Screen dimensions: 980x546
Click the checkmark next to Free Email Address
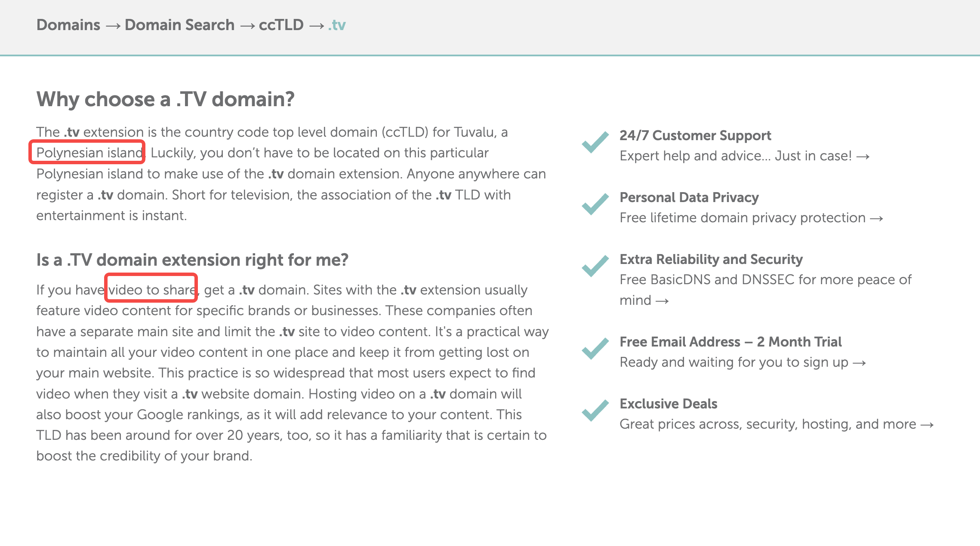pyautogui.click(x=595, y=349)
